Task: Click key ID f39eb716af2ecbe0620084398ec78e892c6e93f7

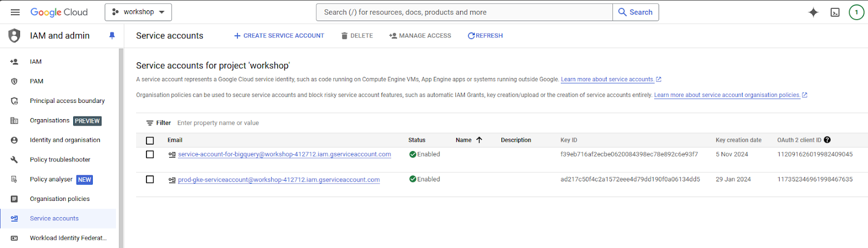Action: tap(629, 154)
